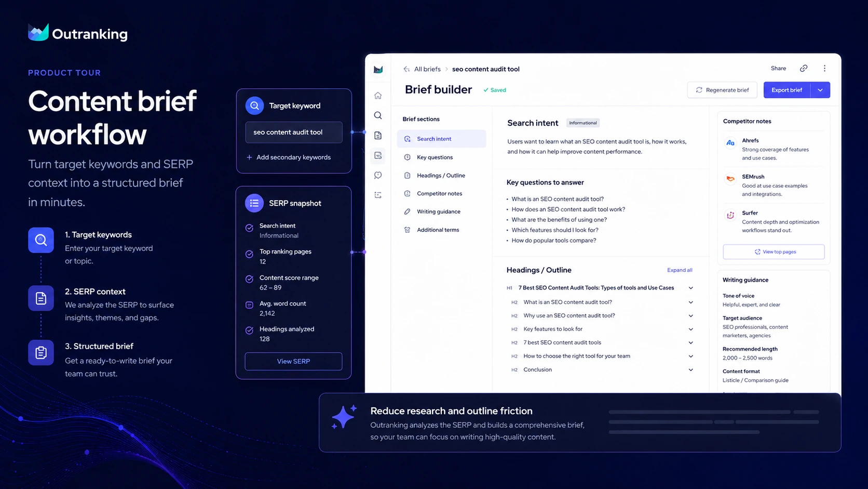Click the Target keywords step icon
Image resolution: width=868 pixels, height=489 pixels.
(41, 240)
